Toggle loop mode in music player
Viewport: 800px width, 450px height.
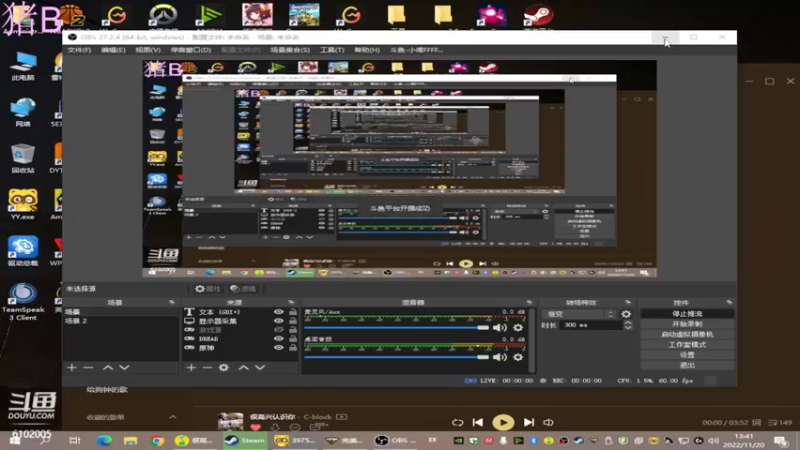[x=458, y=422]
